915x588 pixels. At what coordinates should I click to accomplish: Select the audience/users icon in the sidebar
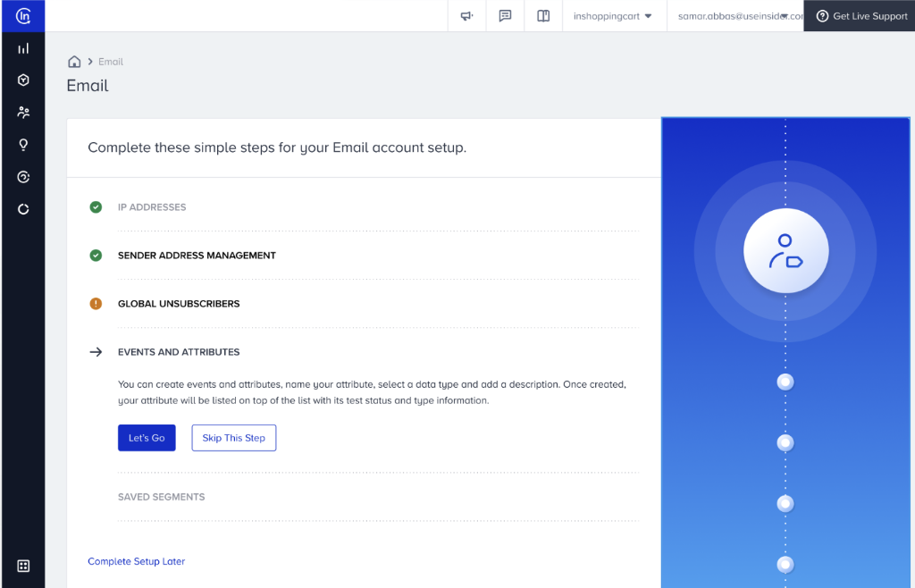[22, 112]
